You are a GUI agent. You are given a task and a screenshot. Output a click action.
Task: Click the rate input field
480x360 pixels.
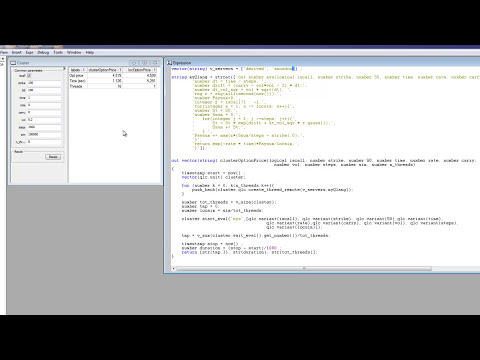click(x=44, y=105)
